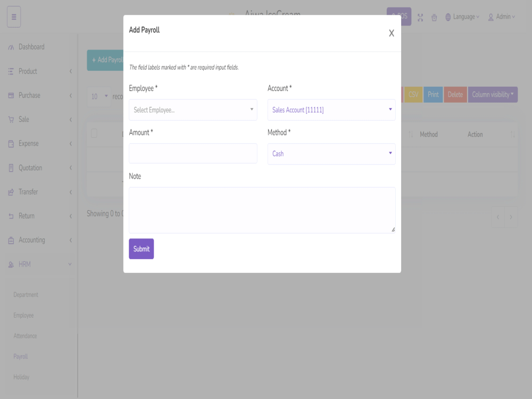532x399 pixels.
Task: Click the Dashboard gauge icon
Action: tap(11, 47)
